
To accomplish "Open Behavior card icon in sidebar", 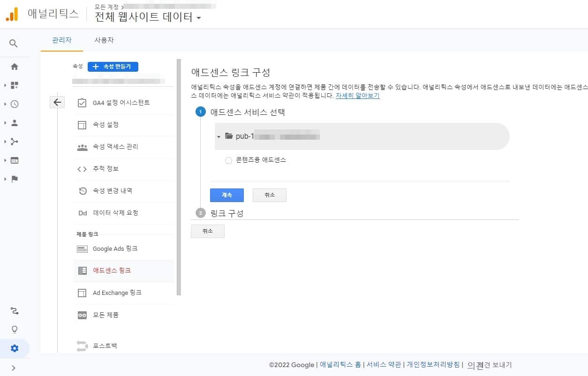I will [15, 160].
